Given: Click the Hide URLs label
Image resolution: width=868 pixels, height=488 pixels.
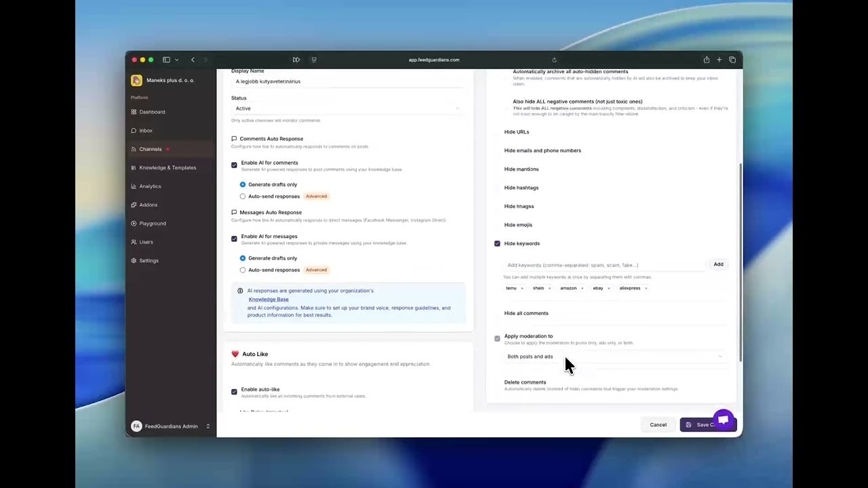Looking at the screenshot, I should point(517,132).
